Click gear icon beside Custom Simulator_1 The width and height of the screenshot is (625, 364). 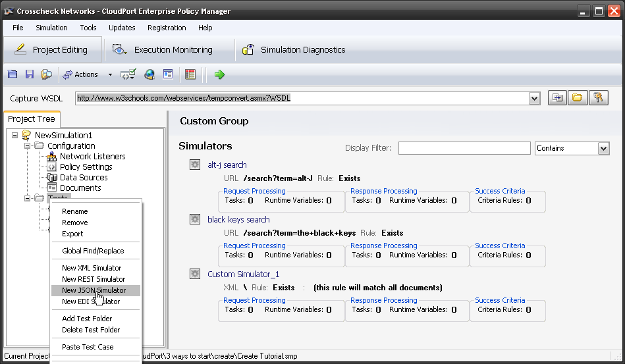coord(195,274)
